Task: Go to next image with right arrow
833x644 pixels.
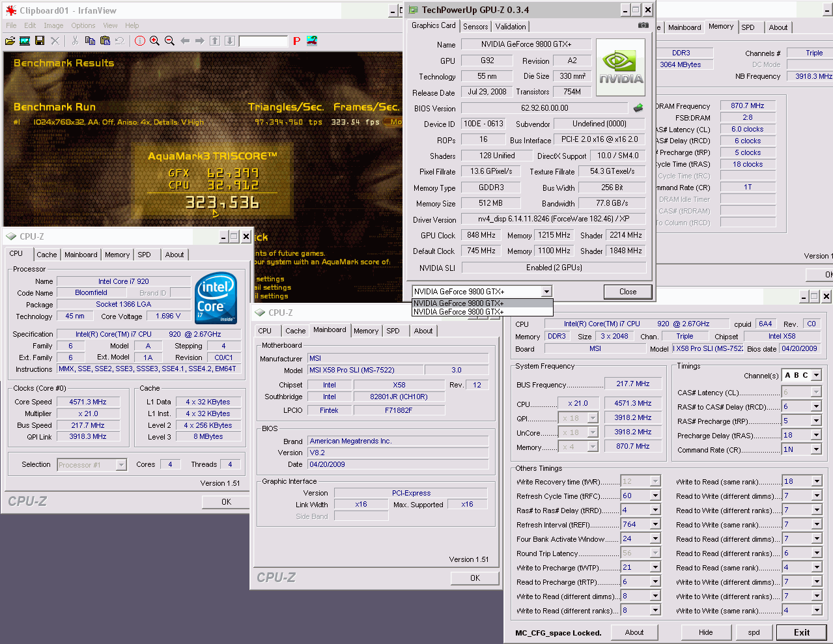Action: [x=200, y=41]
